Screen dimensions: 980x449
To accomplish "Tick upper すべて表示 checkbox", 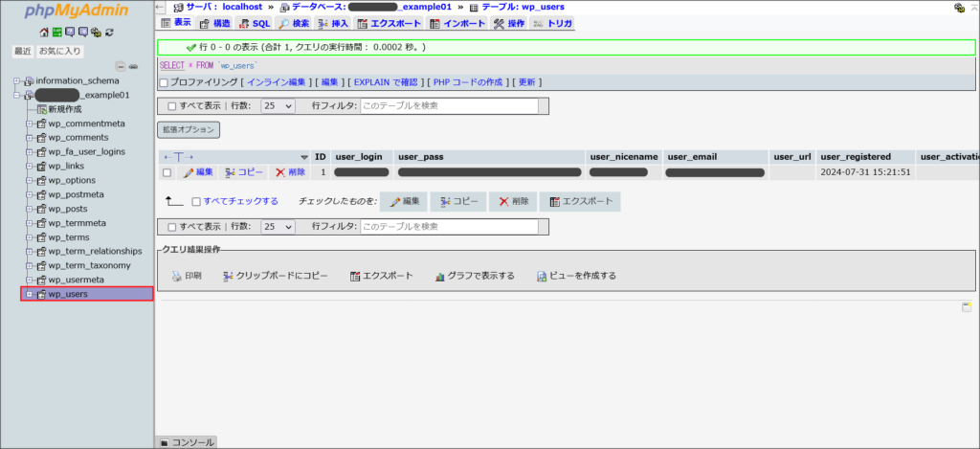I will point(172,106).
